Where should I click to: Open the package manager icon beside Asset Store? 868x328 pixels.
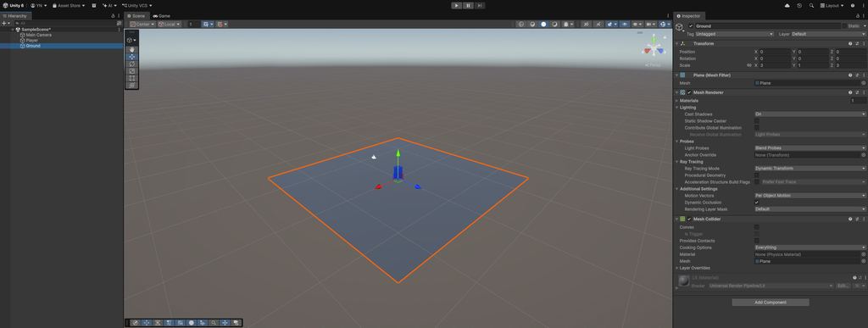93,6
